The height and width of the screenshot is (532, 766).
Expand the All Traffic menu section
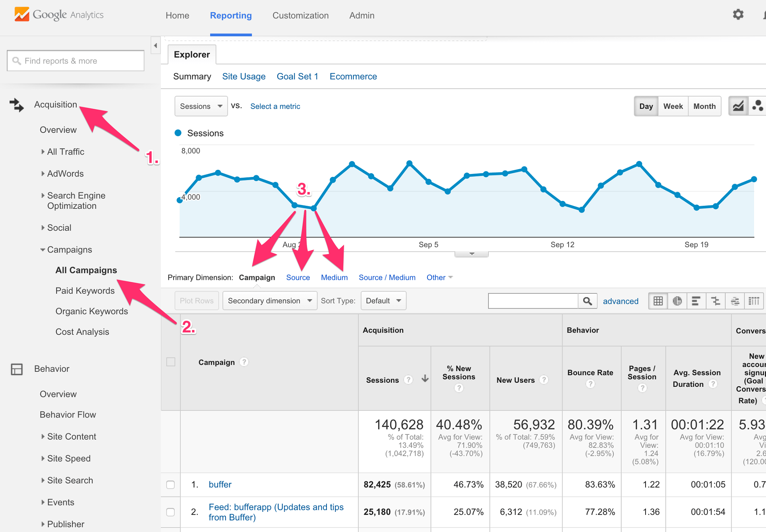click(x=65, y=152)
